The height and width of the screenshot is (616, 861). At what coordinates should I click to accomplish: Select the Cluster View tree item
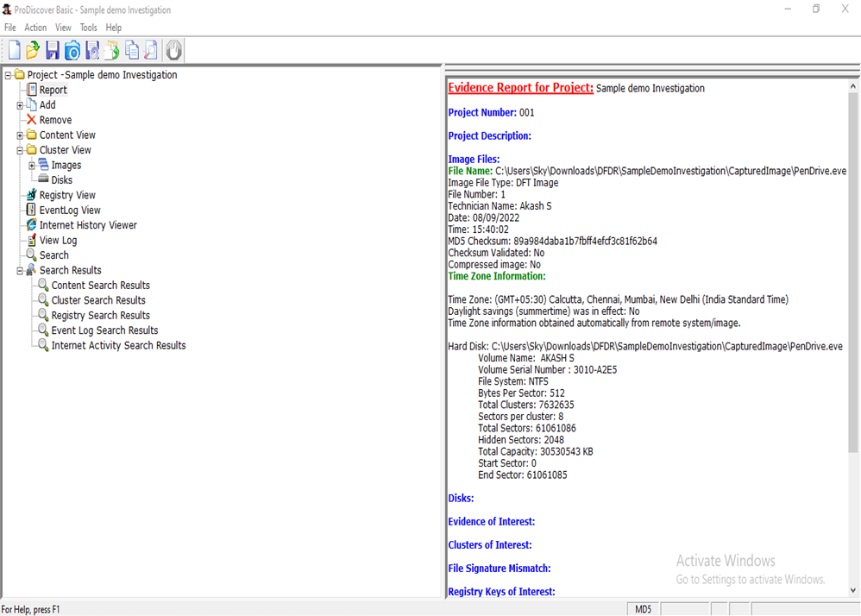click(x=66, y=150)
